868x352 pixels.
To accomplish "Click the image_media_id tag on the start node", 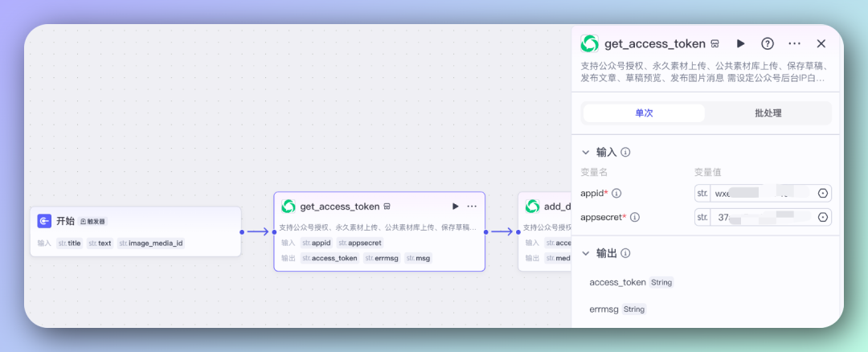I will (x=151, y=243).
